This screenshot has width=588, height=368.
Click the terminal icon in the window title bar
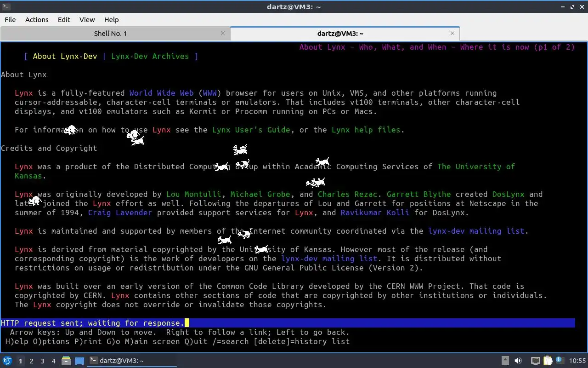[6, 6]
